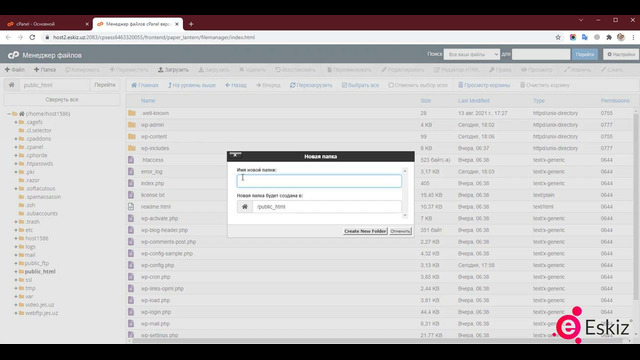Sort files by Size column header

tap(426, 100)
